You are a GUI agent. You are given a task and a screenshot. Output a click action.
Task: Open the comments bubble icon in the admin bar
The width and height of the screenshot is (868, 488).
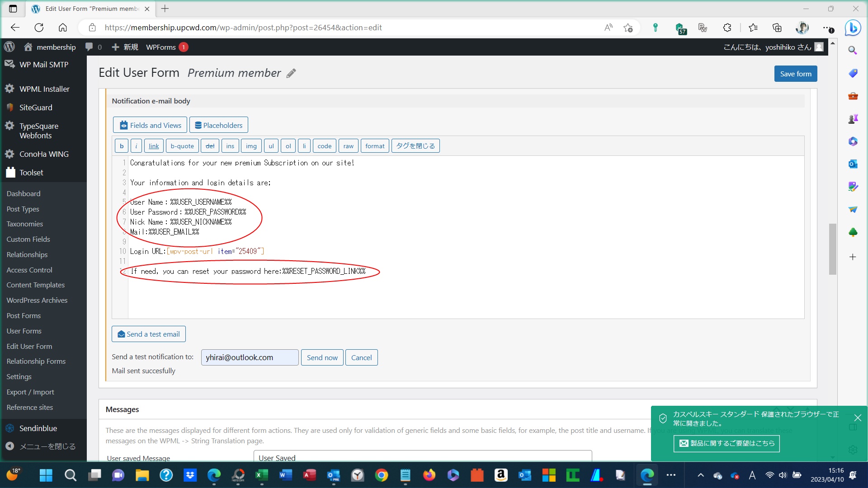point(90,47)
